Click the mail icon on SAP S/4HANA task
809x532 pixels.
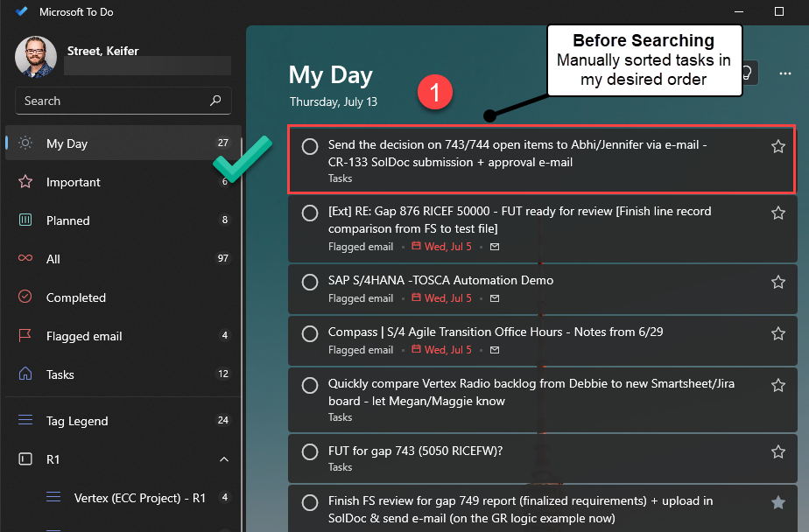[x=495, y=298]
